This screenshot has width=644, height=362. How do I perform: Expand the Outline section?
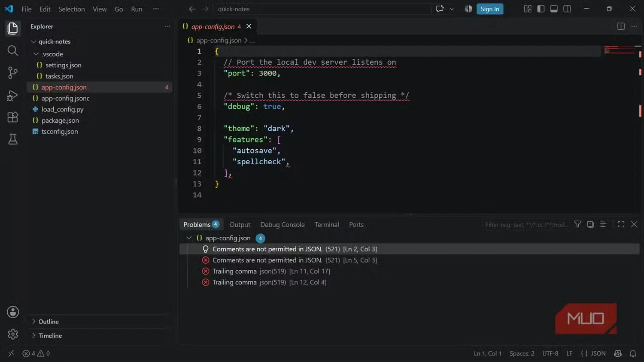[x=33, y=322]
